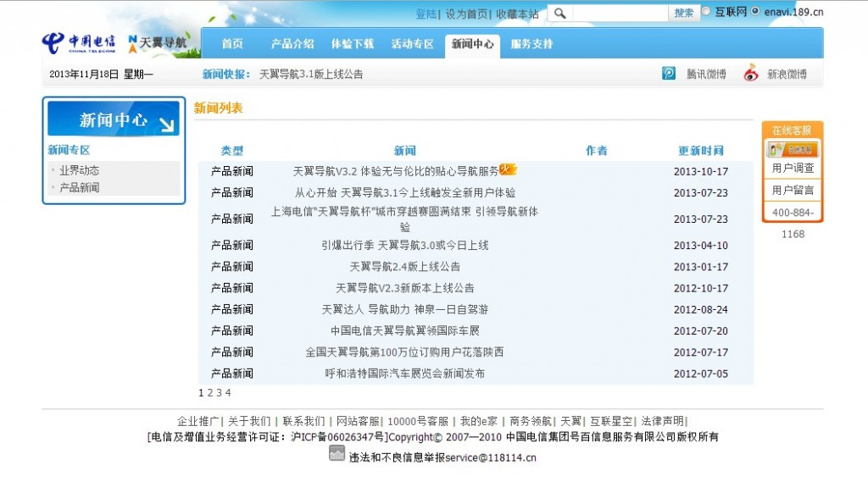Click the 天翼导航 logo

(157, 43)
